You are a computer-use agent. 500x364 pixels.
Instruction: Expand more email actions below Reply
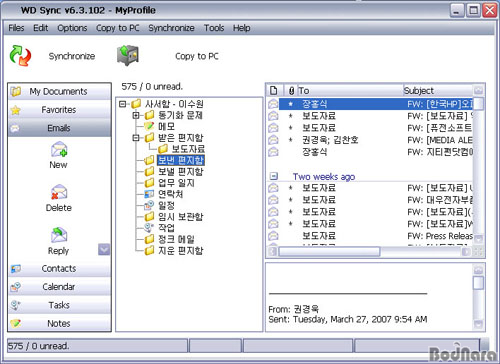pos(104,249)
